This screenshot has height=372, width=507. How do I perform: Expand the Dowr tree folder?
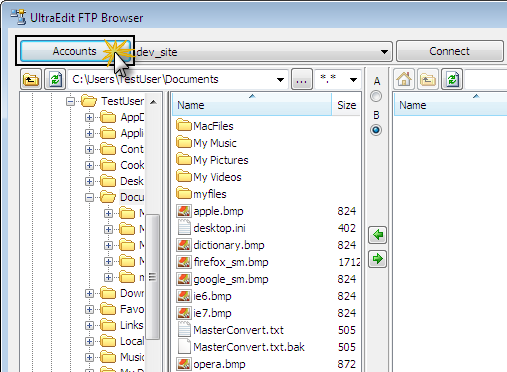point(89,293)
